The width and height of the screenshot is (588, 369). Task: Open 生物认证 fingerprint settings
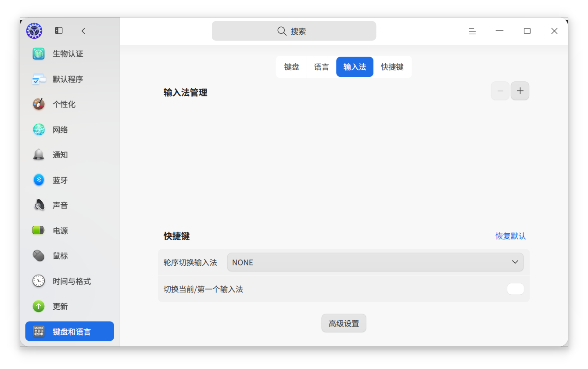coord(70,54)
